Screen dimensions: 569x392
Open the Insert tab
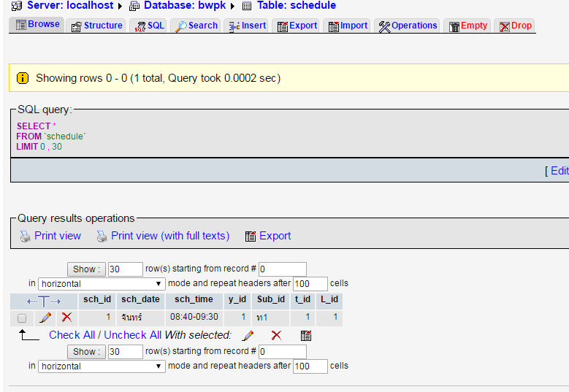click(247, 26)
